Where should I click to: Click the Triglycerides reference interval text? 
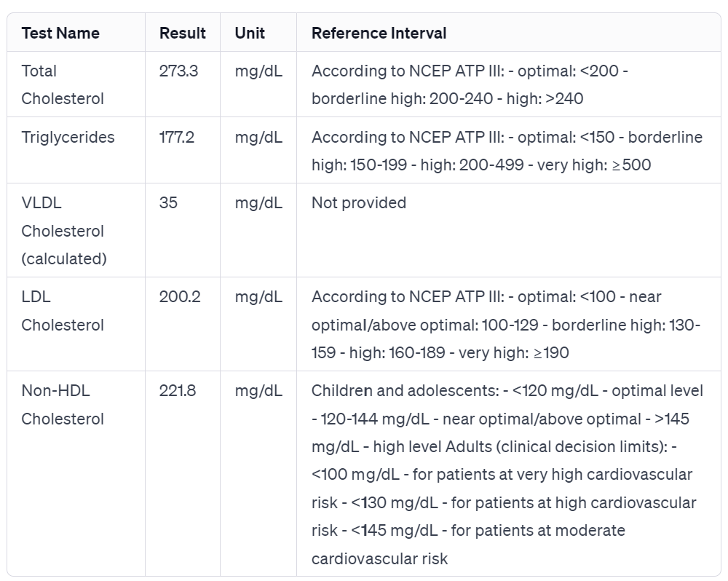[x=507, y=151]
